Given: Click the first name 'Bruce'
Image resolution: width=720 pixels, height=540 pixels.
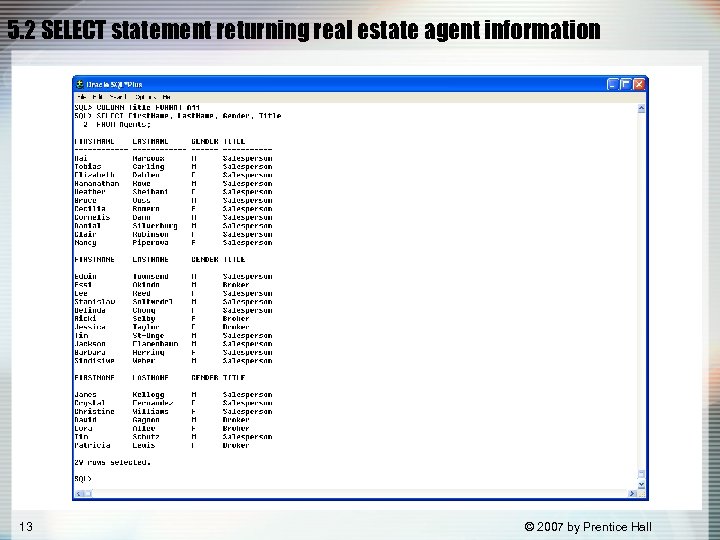Looking at the screenshot, I should 85,200.
